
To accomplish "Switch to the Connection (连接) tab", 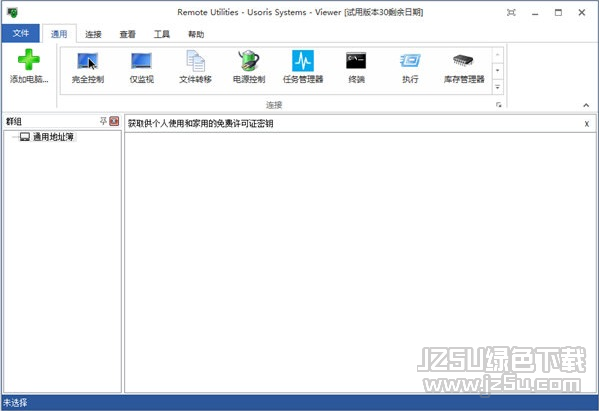I will [93, 34].
